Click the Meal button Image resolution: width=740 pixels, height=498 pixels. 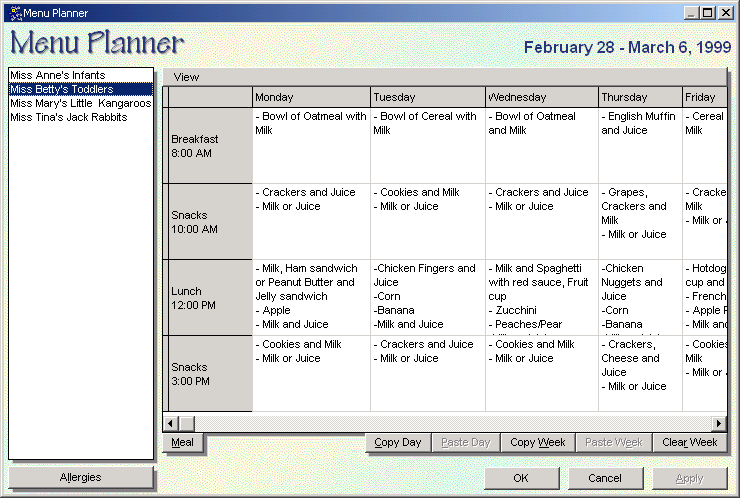coord(183,442)
